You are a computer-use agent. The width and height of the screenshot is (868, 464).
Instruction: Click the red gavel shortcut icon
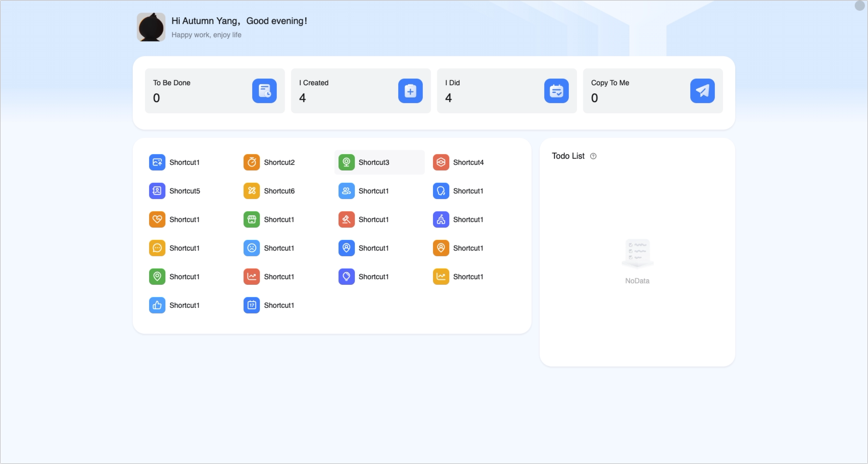[x=347, y=219]
